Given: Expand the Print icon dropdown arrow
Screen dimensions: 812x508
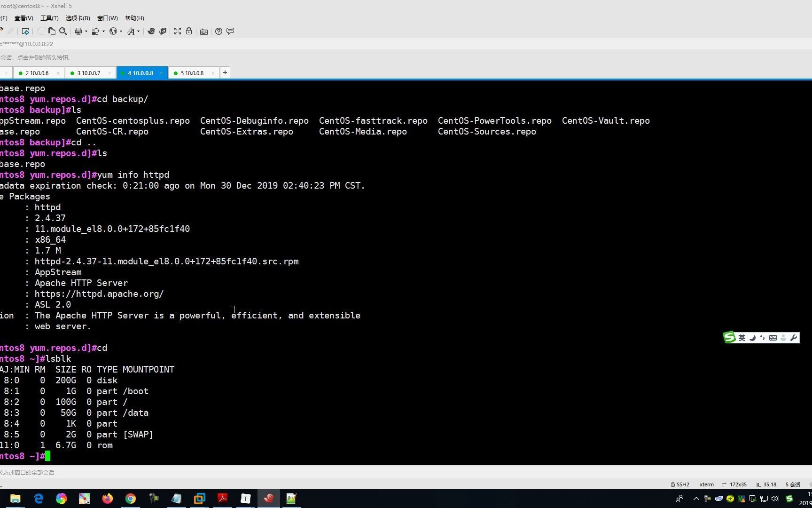Looking at the screenshot, I should (86, 32).
